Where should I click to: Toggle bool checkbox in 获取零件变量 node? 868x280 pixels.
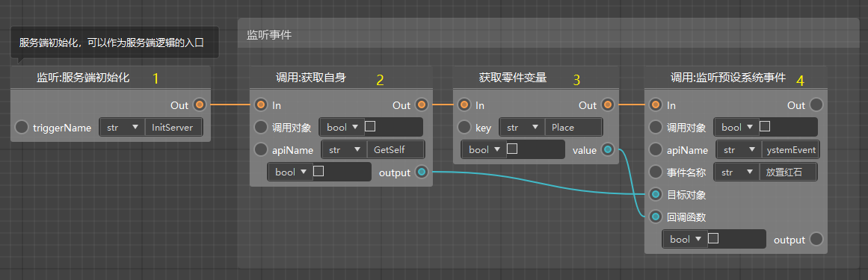[x=512, y=149]
